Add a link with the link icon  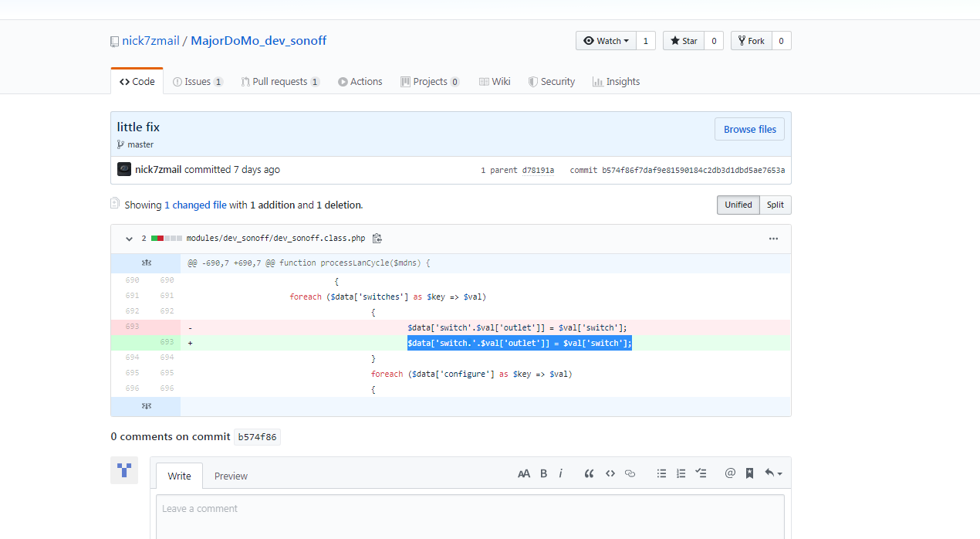(630, 473)
